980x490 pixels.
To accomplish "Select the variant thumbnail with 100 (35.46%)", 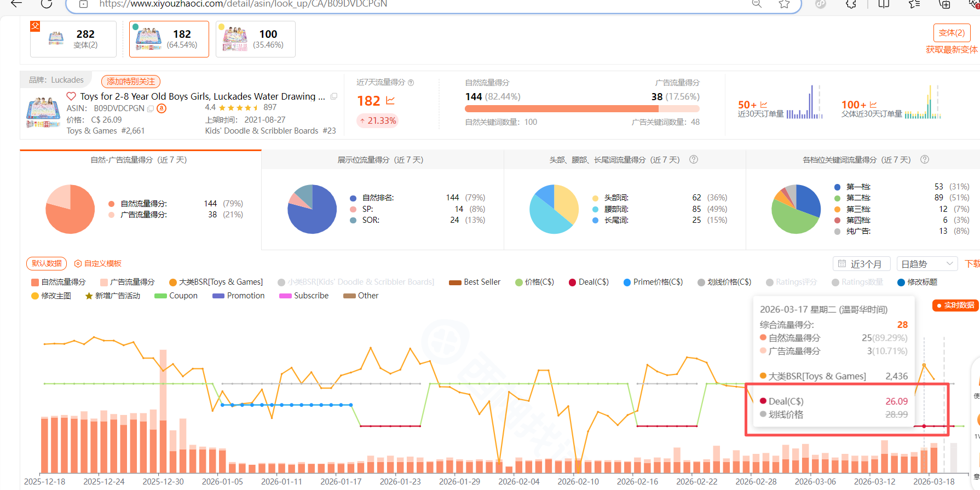I will coord(256,39).
